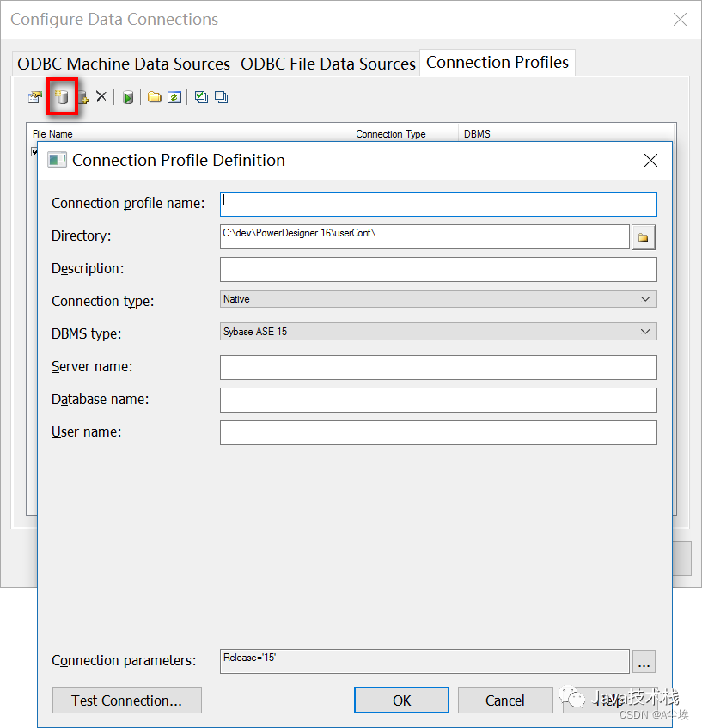Click the User name input field
This screenshot has height=728, width=702.
tap(438, 432)
